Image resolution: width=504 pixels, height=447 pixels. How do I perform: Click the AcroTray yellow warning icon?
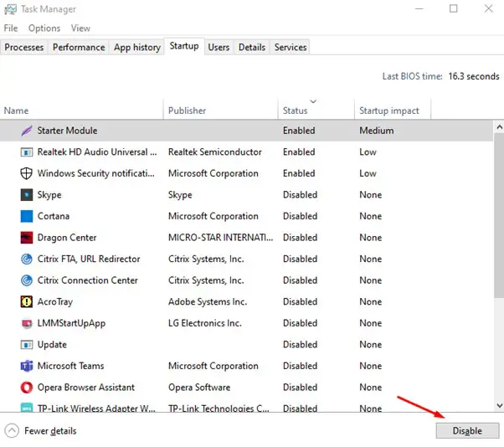(x=27, y=301)
